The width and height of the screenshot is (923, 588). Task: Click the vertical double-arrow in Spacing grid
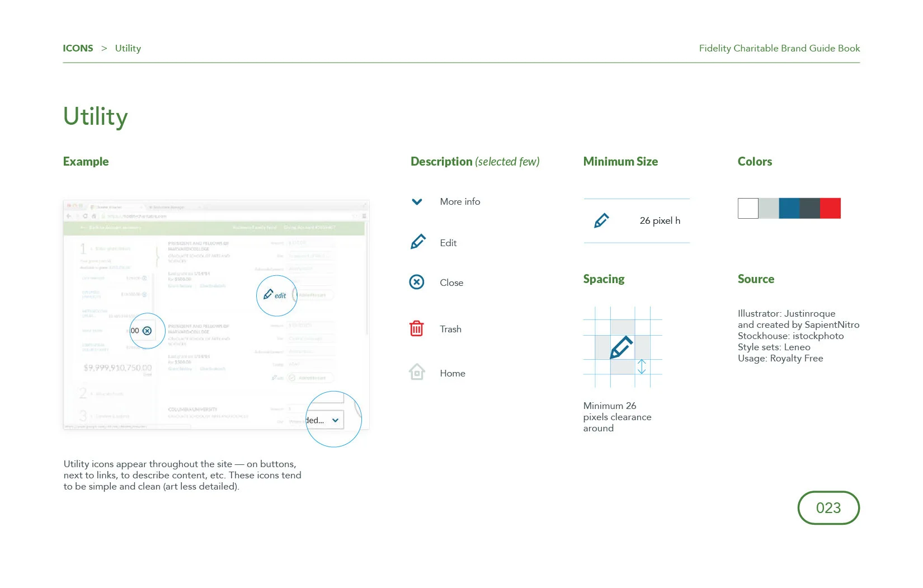tap(642, 366)
